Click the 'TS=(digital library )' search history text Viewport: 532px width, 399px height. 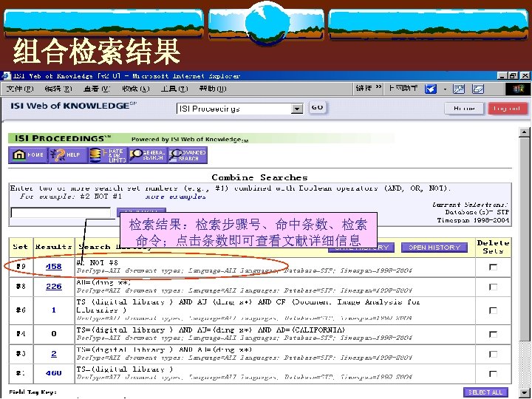click(x=125, y=369)
